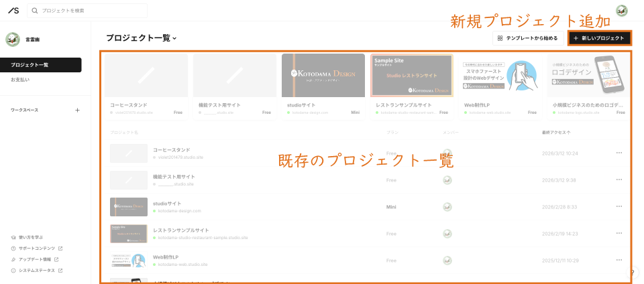Open アップデート情報 external link
The width and height of the screenshot is (644, 284).
tap(35, 259)
